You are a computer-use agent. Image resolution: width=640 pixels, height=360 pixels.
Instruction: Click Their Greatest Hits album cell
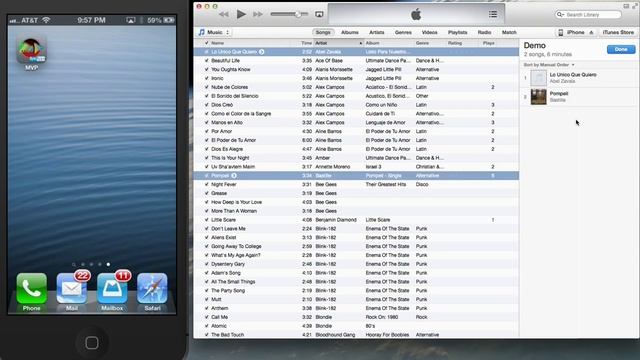click(386, 184)
